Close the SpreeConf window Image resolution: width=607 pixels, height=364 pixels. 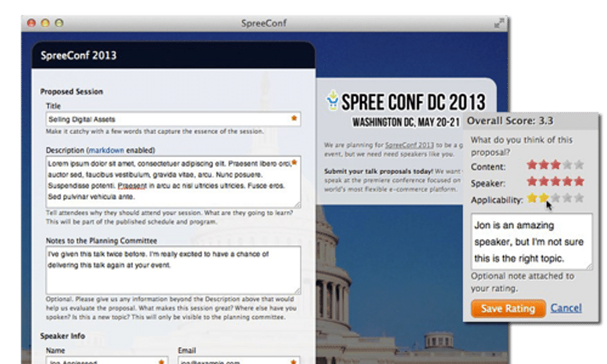pos(32,23)
